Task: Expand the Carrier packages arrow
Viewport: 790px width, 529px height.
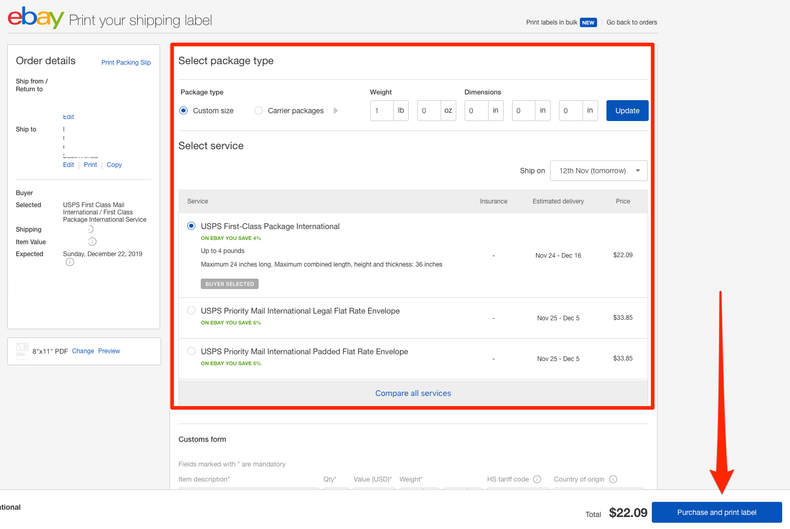Action: point(335,111)
